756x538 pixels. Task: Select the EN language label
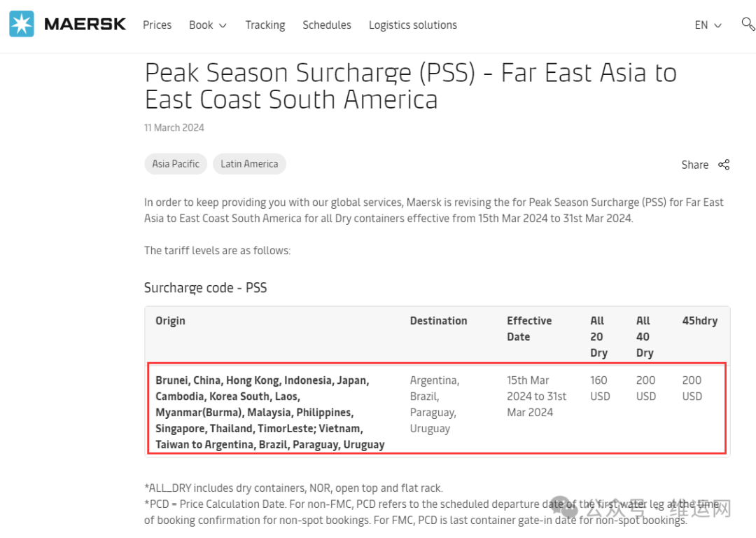[701, 25]
